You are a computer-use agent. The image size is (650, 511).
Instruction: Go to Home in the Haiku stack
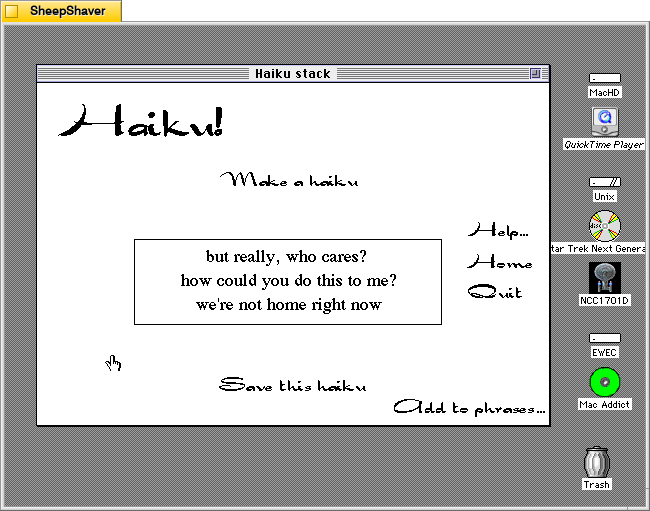point(500,262)
